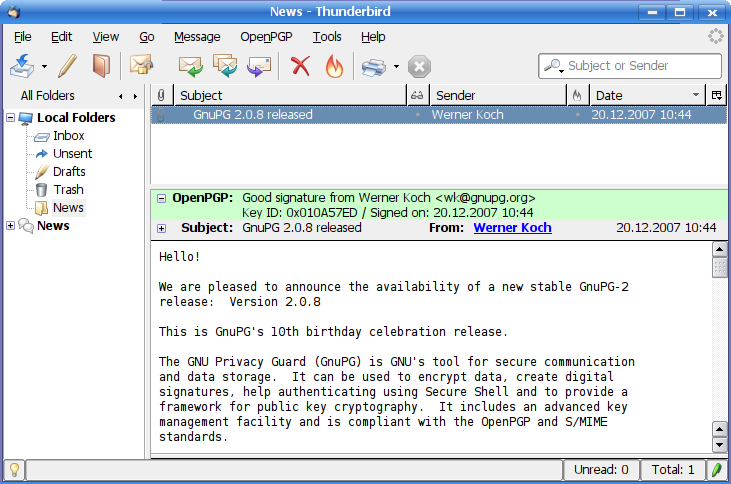Open the File menu
Screen dimensions: 731x484
tap(22, 36)
